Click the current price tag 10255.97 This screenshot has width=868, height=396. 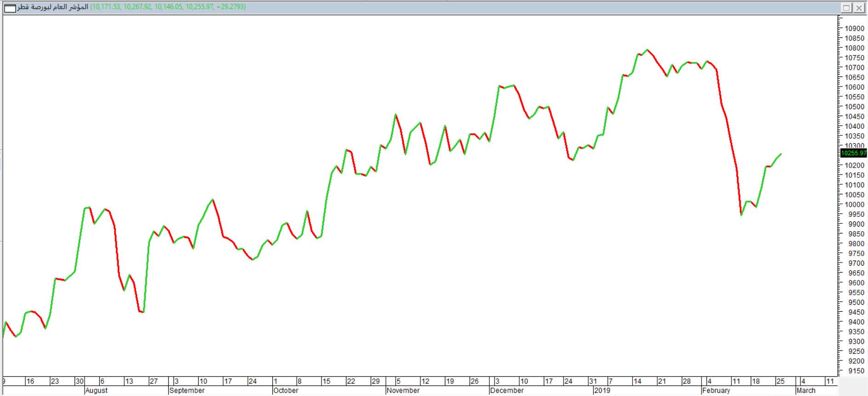[x=853, y=153]
